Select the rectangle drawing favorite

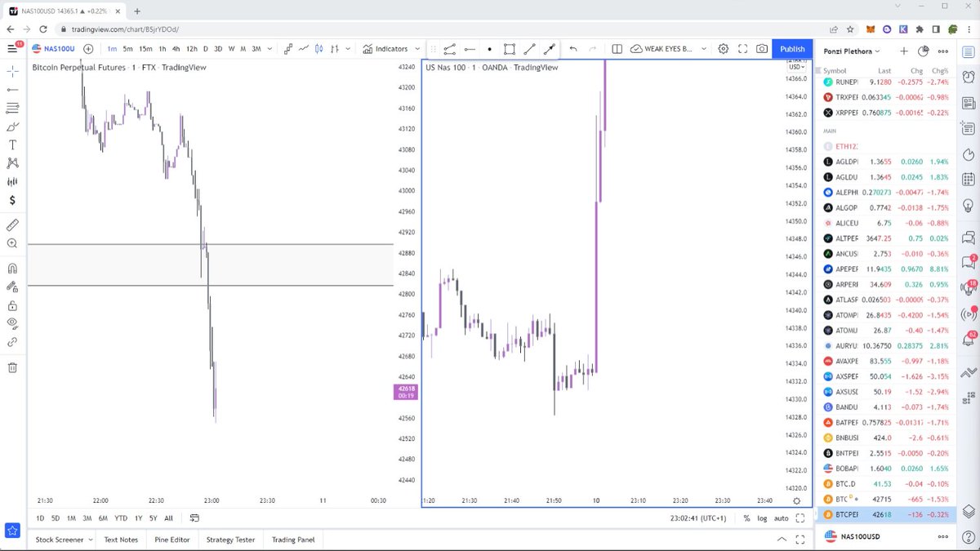tap(510, 49)
